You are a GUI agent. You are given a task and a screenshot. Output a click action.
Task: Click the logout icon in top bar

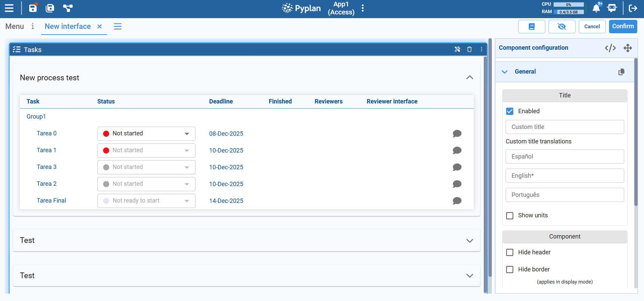(x=633, y=8)
